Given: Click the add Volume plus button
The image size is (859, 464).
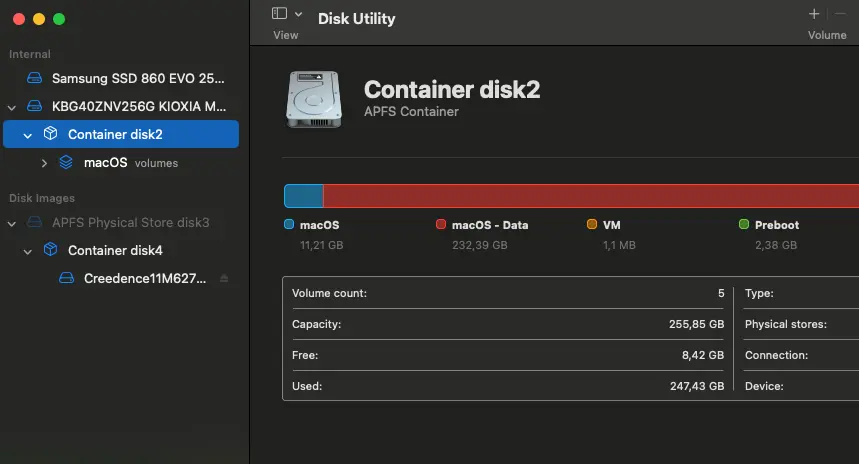Looking at the screenshot, I should [814, 14].
